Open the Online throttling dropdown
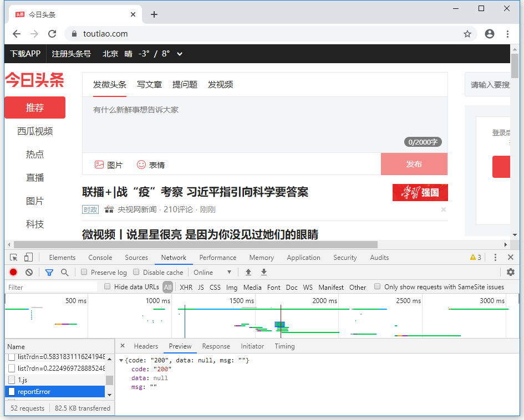The image size is (524, 420). pyautogui.click(x=212, y=272)
